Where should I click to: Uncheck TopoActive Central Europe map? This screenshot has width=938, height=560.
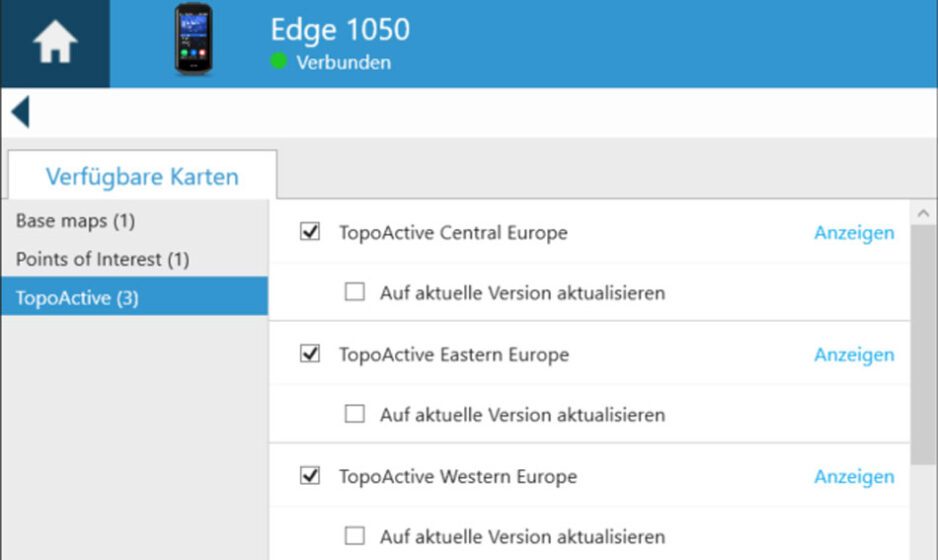[310, 232]
